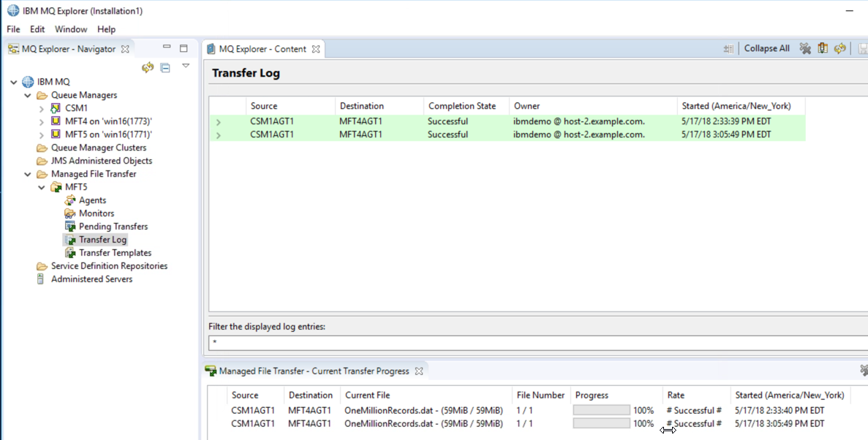The height and width of the screenshot is (440, 868).
Task: Open the Navigator view menu triangle
Action: point(186,66)
